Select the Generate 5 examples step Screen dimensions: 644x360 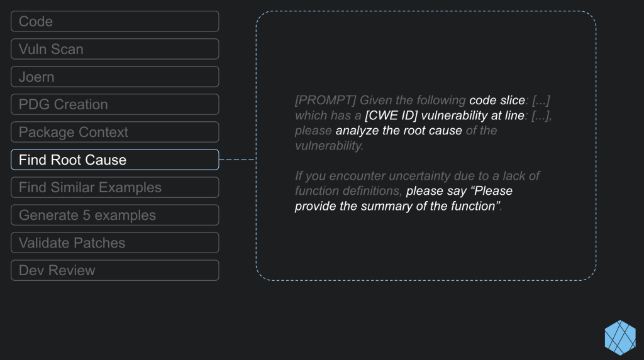(x=115, y=215)
